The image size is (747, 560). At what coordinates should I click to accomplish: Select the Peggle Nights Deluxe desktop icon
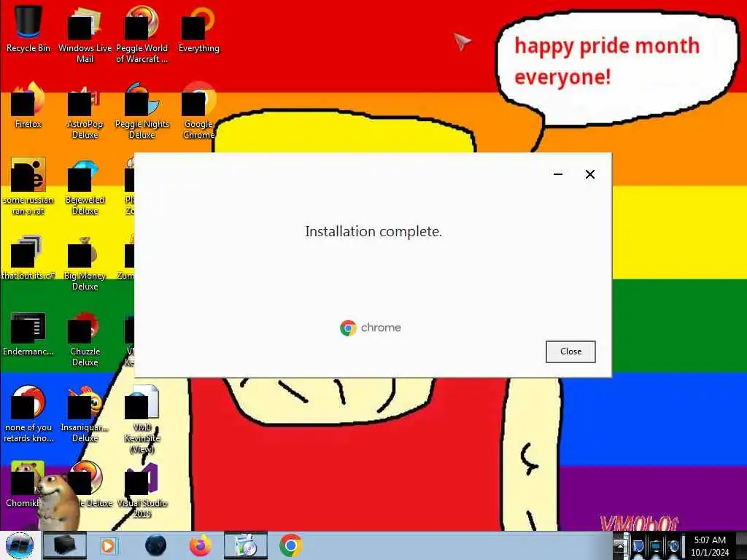click(142, 111)
